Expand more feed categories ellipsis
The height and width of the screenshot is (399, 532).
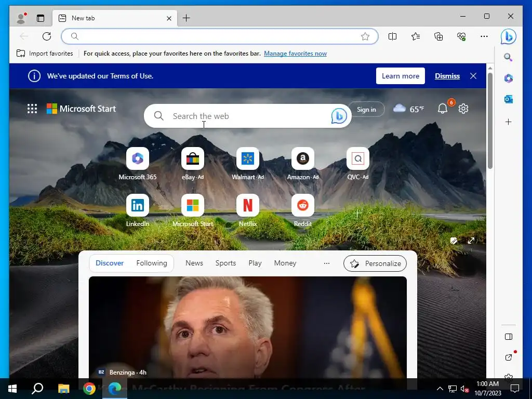click(327, 263)
